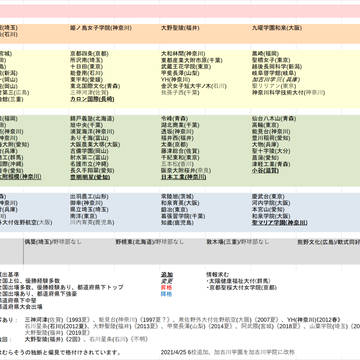Select the cell 東北国際文化(青森)
360x360 pixels.
point(95,86)
